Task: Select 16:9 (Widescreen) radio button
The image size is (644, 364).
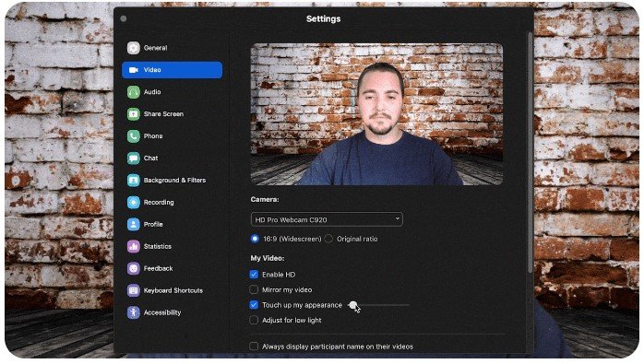Action: [x=255, y=239]
